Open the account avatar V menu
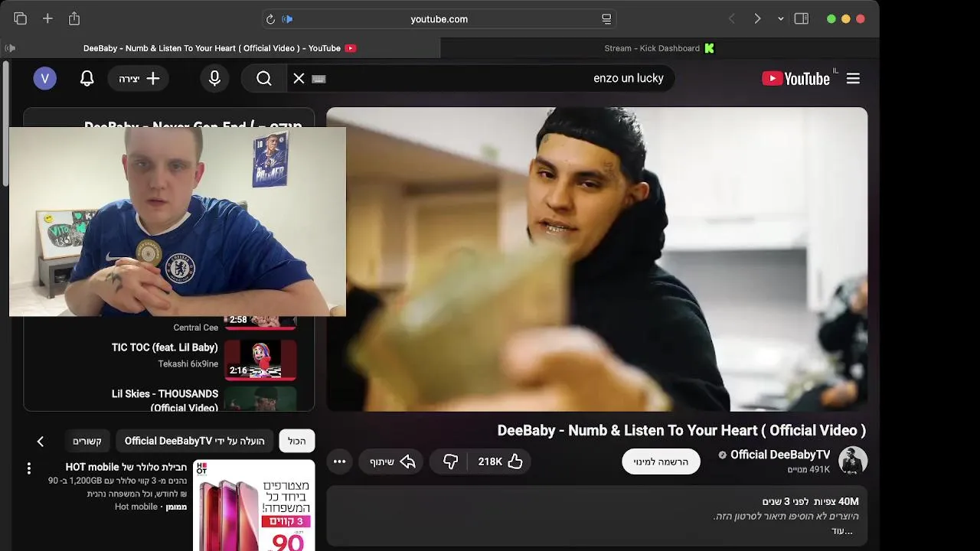This screenshot has height=551, width=980. click(44, 78)
